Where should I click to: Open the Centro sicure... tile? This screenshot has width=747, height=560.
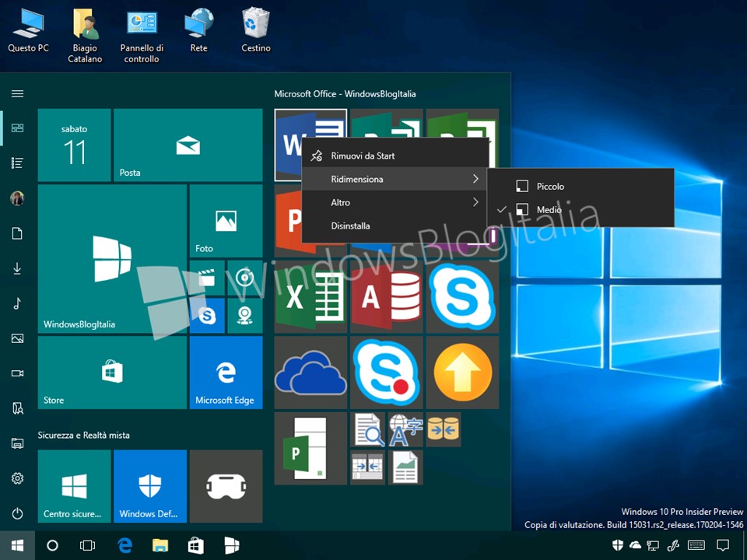[x=75, y=486]
